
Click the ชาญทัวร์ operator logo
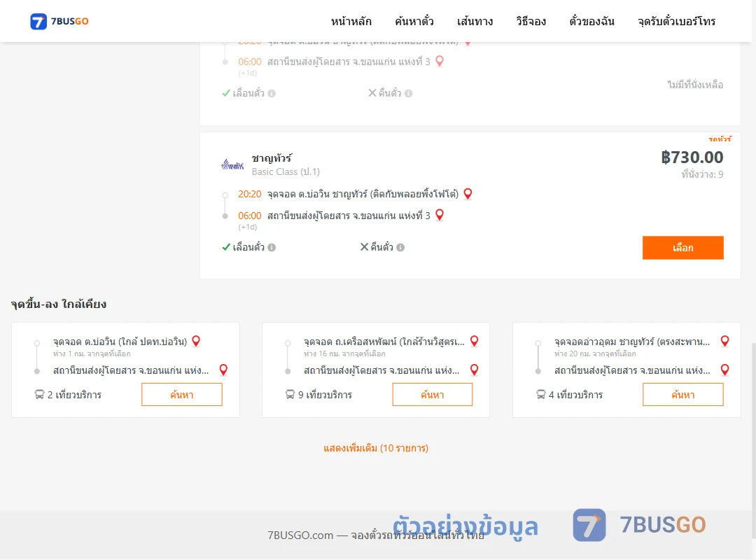click(x=232, y=165)
